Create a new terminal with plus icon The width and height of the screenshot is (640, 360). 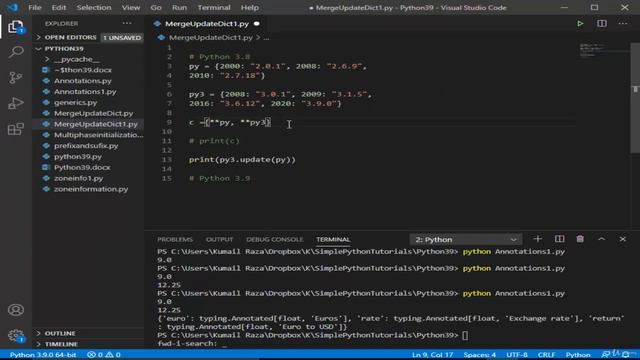(x=538, y=239)
